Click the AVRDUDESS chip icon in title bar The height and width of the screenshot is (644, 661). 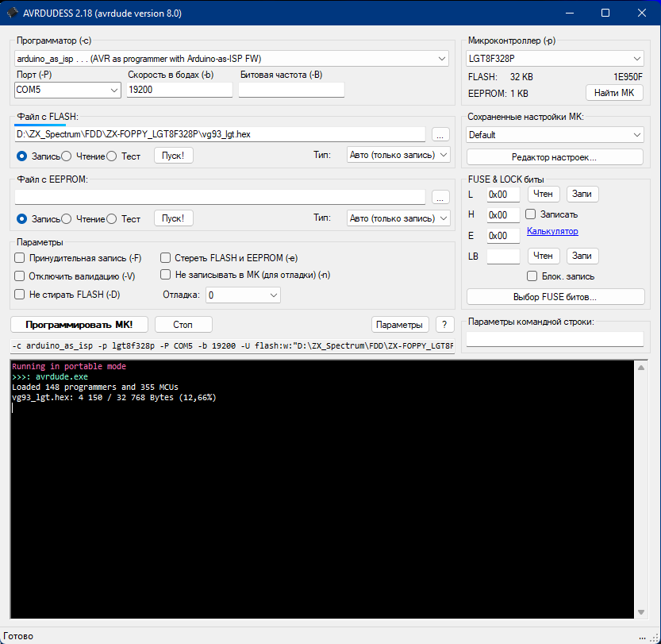click(13, 13)
